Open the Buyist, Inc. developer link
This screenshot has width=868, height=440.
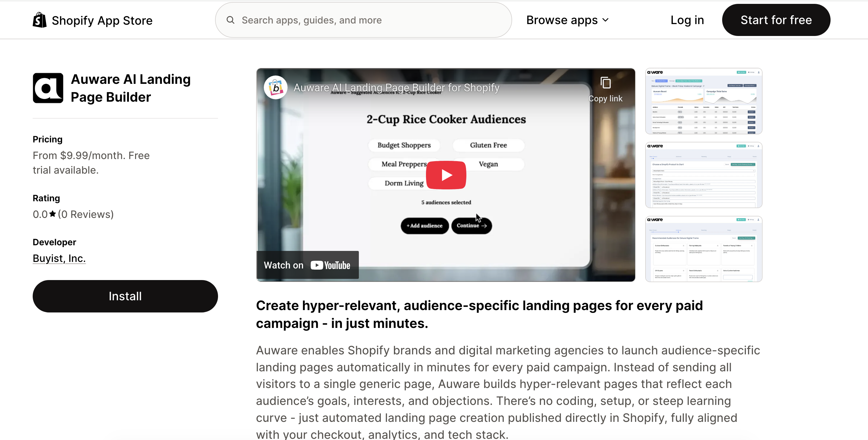click(x=59, y=258)
